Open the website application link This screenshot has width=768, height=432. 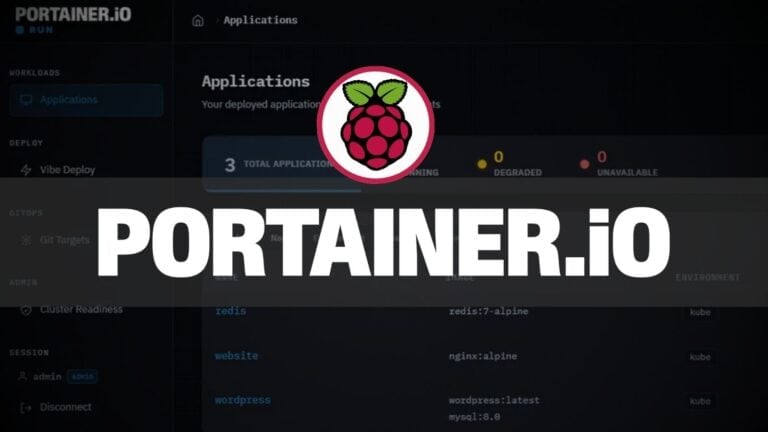237,356
